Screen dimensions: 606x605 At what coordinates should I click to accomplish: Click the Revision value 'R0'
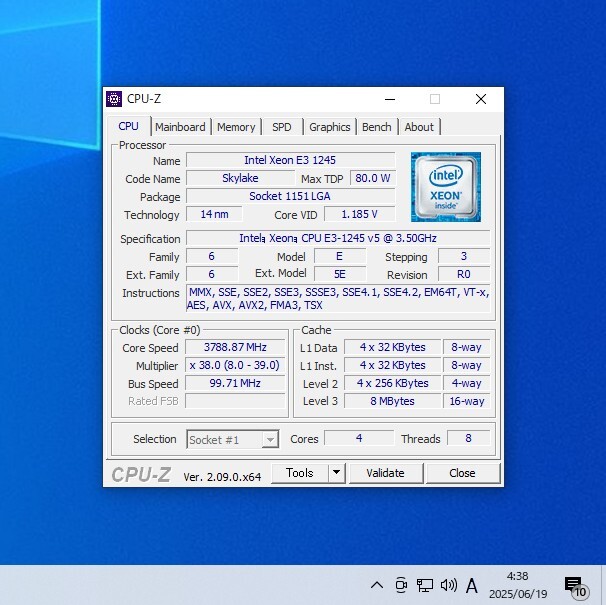point(464,274)
